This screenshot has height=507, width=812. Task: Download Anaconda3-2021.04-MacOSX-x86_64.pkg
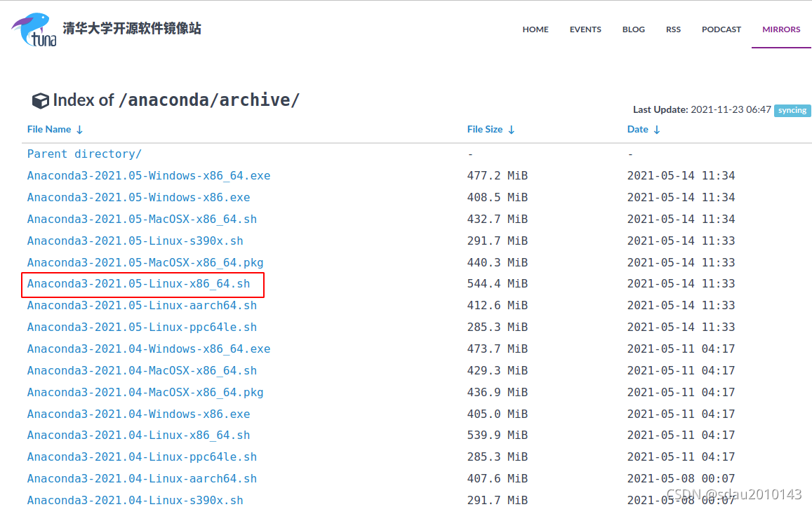(145, 392)
